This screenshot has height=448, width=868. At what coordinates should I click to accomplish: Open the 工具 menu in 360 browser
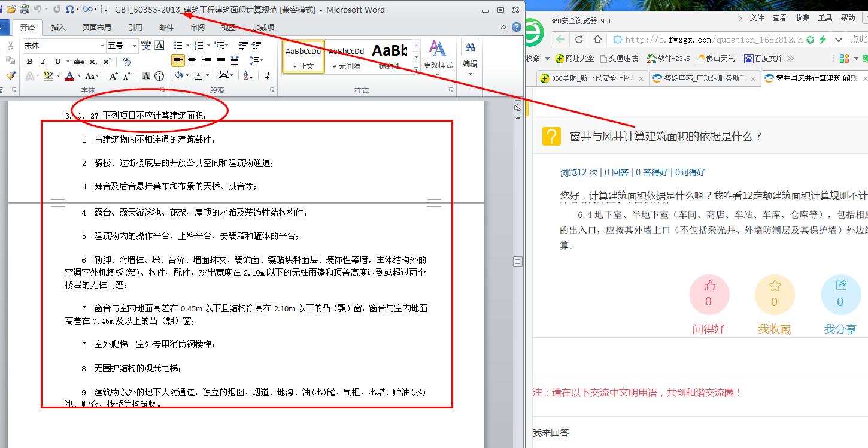[x=825, y=18]
